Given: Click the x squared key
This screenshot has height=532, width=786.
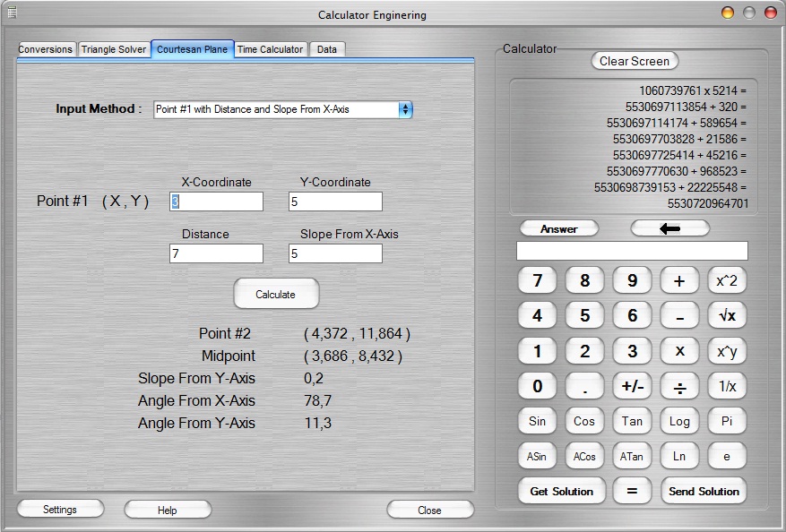Looking at the screenshot, I should (x=727, y=281).
